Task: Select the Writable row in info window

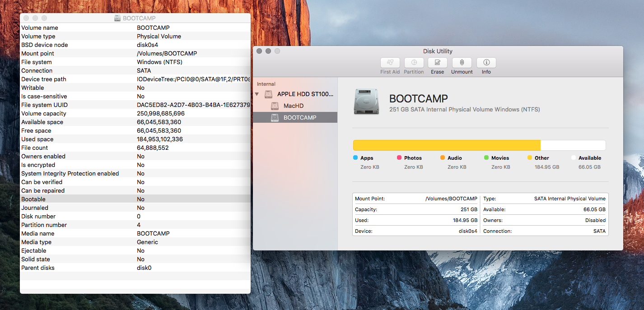Action: pos(135,88)
